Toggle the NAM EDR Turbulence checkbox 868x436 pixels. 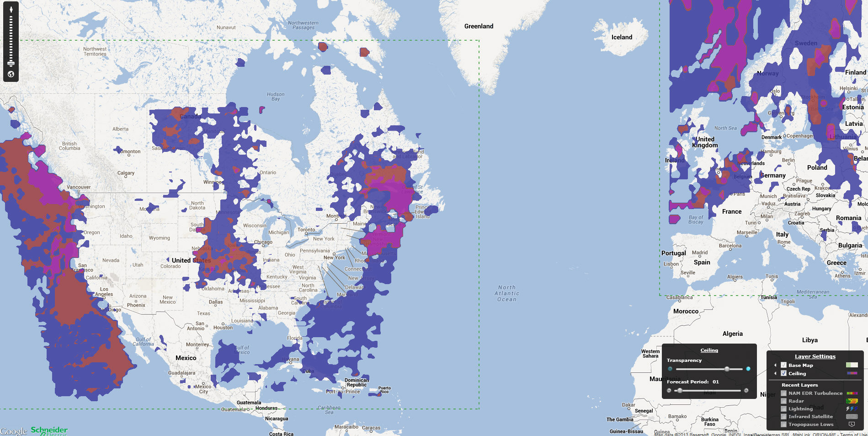coord(783,393)
